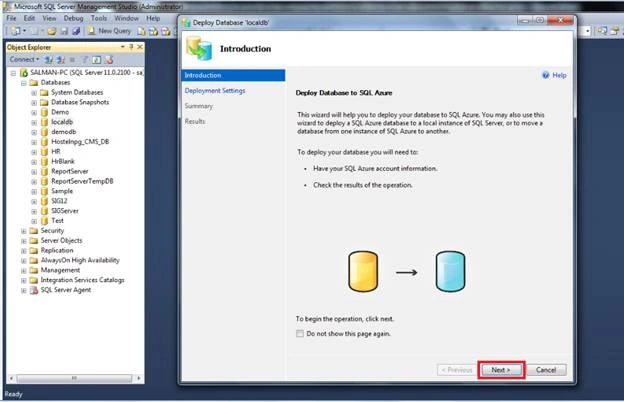624x402 pixels.
Task: Click the localdb database cylinder icon
Action: point(45,122)
